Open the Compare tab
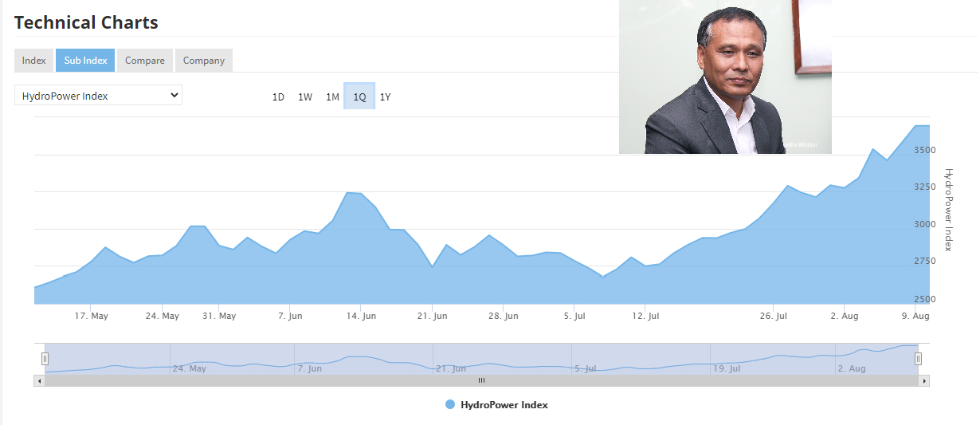The height and width of the screenshot is (425, 980). tap(144, 61)
